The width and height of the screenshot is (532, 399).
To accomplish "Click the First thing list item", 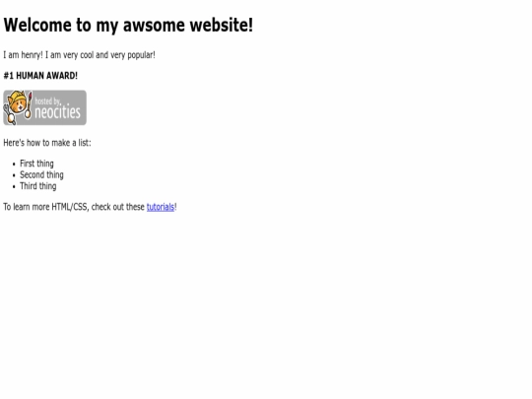I will coord(36,164).
